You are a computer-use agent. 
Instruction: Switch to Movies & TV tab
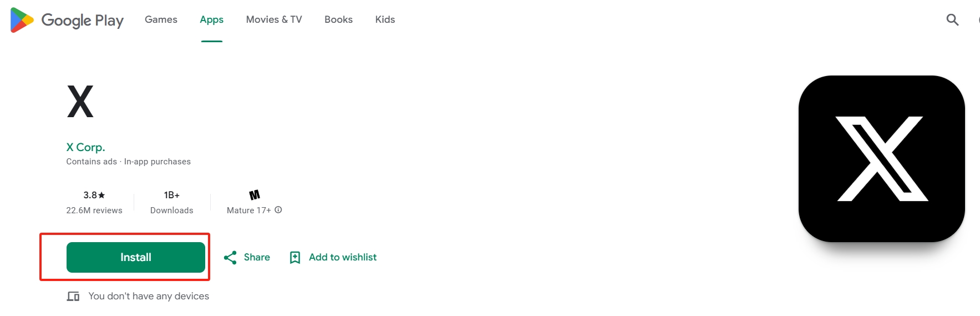(274, 19)
